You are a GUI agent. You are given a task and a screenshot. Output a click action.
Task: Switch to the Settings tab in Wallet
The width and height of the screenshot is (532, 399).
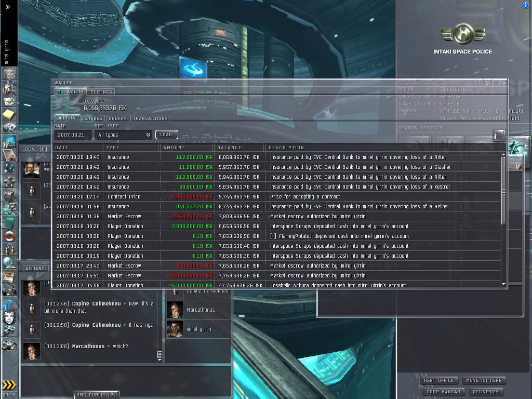click(x=101, y=92)
